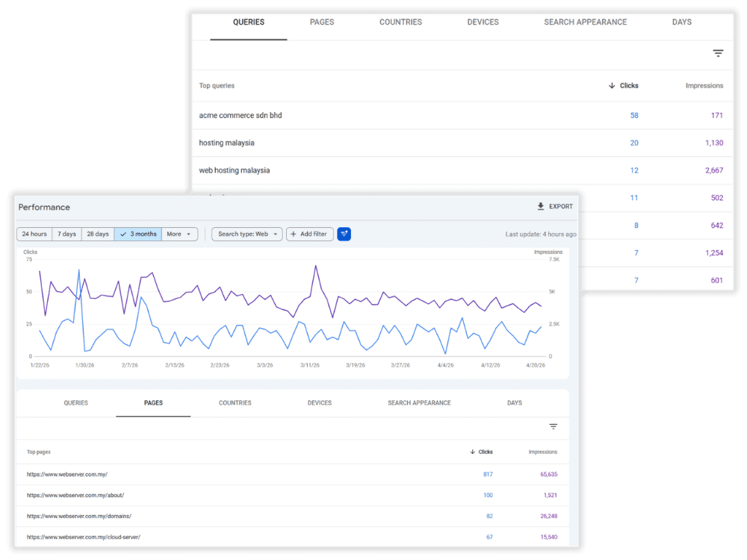Open the /about/ page row
The image size is (747, 560).
tap(293, 495)
